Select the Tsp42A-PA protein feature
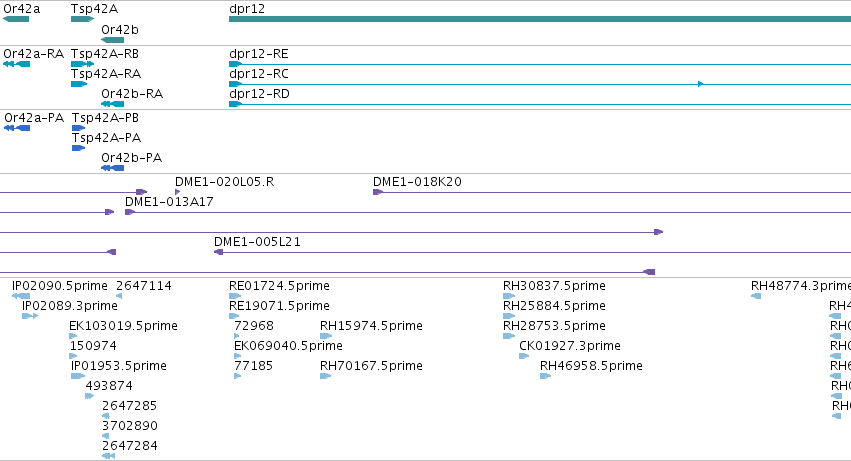The image size is (851, 461). coord(79,148)
